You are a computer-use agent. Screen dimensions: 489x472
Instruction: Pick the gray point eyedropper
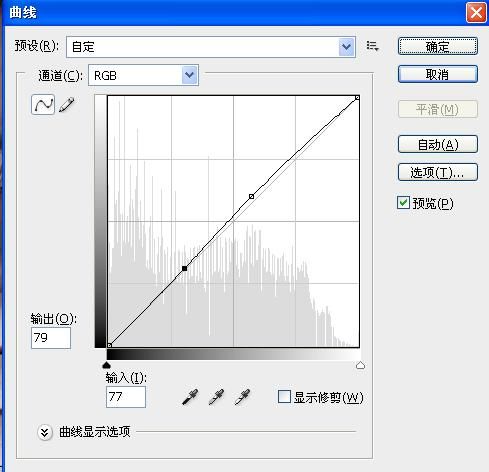[216, 397]
